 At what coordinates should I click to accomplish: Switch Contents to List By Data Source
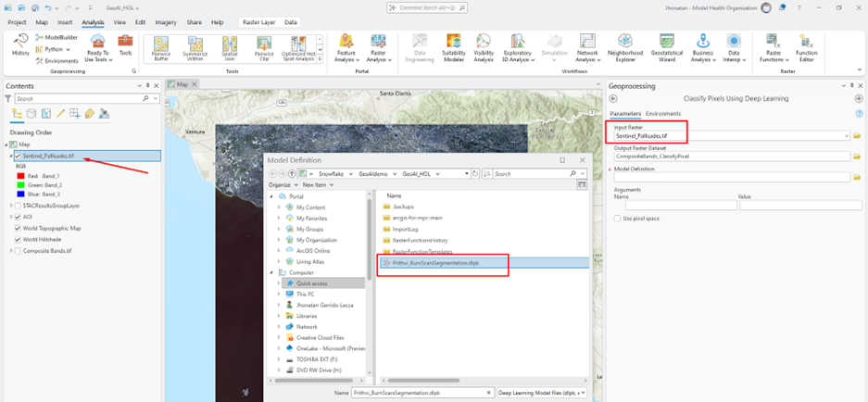(31, 114)
